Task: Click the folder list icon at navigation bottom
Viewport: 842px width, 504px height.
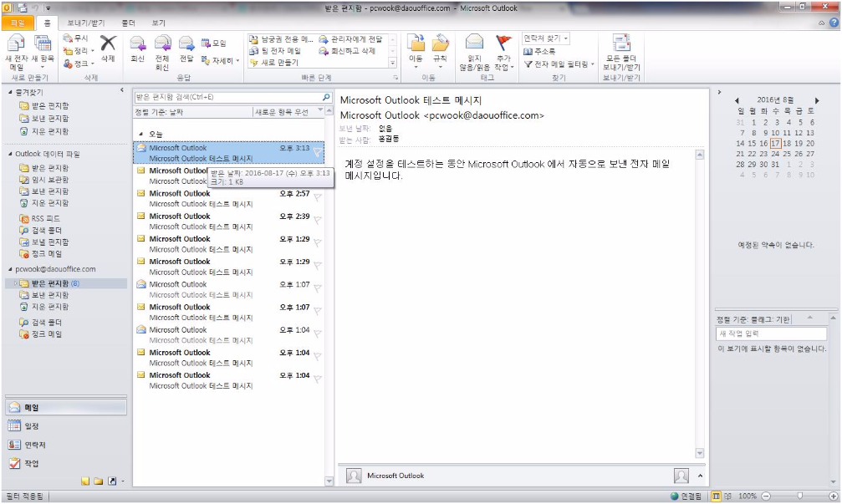Action: [x=99, y=481]
